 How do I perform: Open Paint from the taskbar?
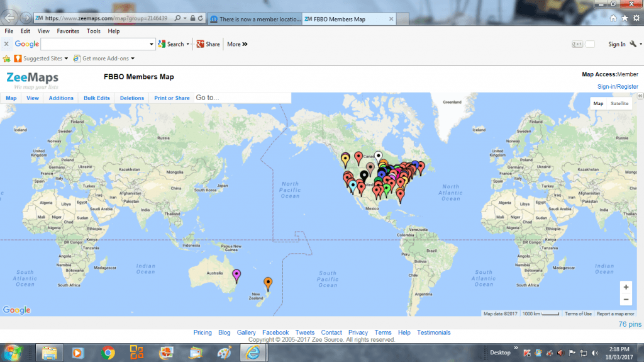click(225, 353)
